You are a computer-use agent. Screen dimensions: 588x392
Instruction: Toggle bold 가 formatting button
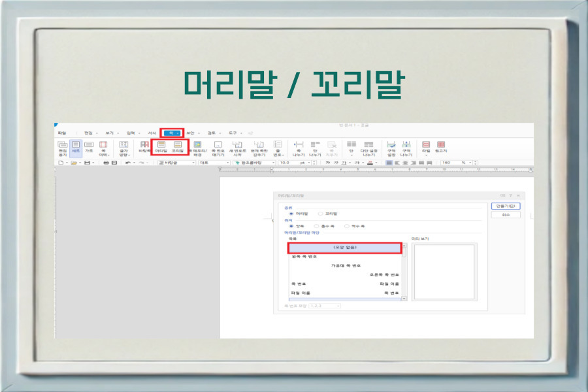(328, 163)
